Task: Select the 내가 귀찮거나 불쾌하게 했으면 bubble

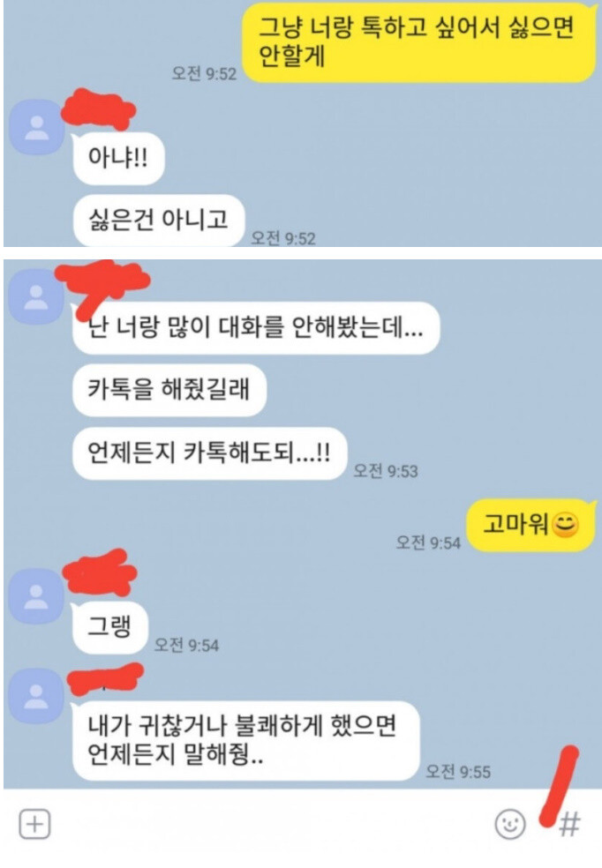Action: 246,741
